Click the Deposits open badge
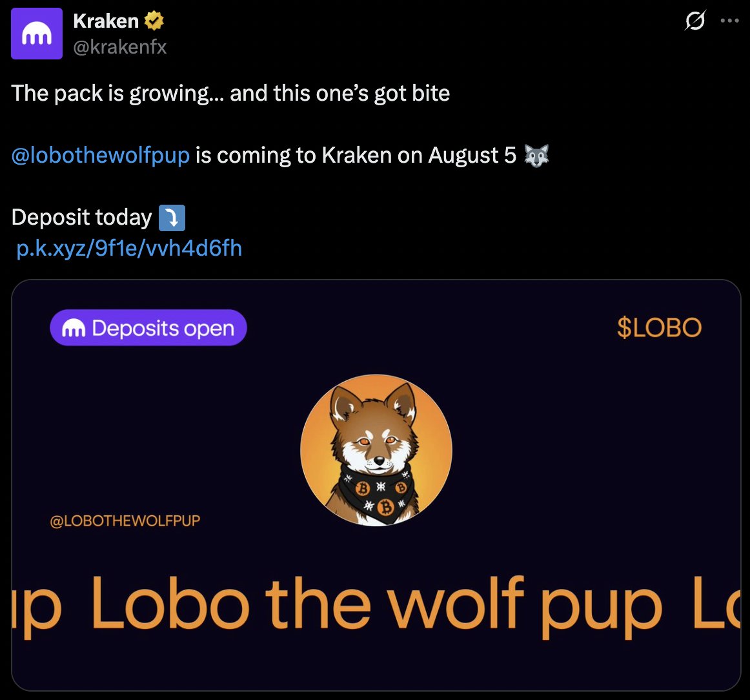Screen dimensions: 750x700 click(148, 328)
